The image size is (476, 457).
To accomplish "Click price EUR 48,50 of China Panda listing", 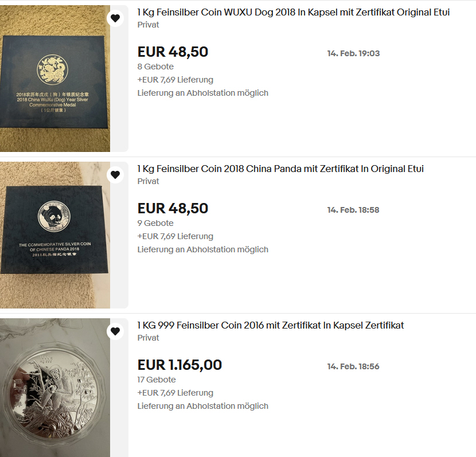I will pos(173,209).
